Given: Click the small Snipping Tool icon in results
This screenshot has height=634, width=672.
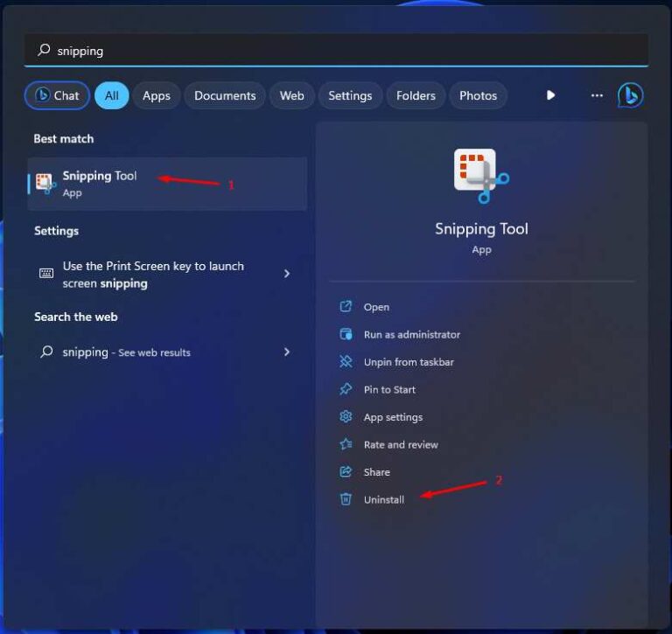Looking at the screenshot, I should pyautogui.click(x=45, y=184).
